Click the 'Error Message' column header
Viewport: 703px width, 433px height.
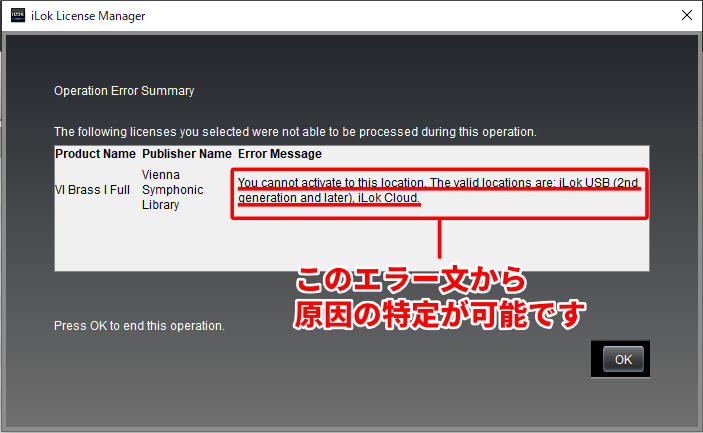280,154
